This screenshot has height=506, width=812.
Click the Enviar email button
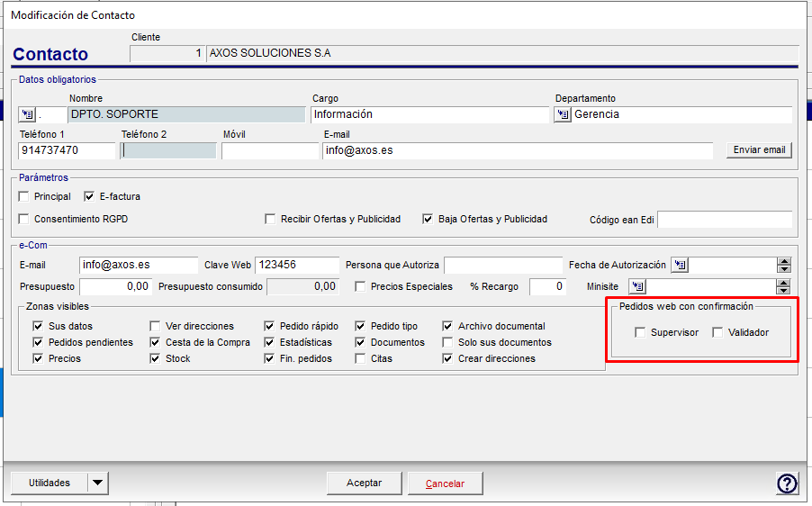(759, 150)
